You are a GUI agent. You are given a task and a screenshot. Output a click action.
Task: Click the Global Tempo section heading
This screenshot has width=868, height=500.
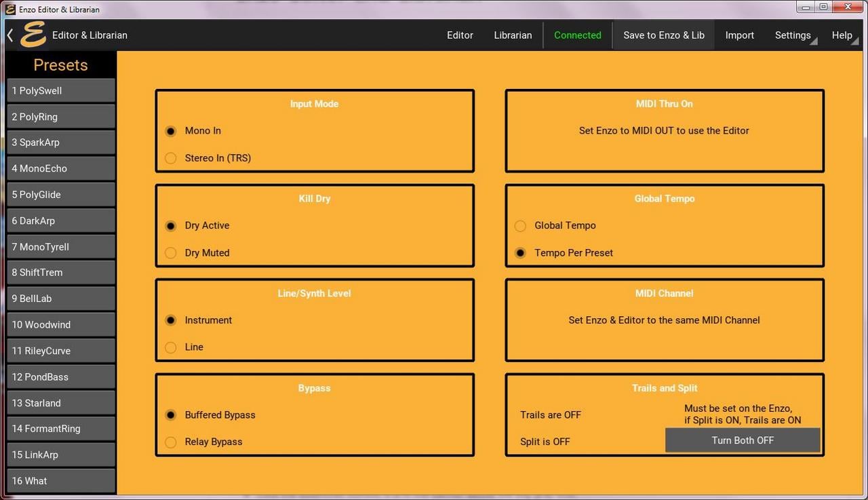[x=665, y=199]
